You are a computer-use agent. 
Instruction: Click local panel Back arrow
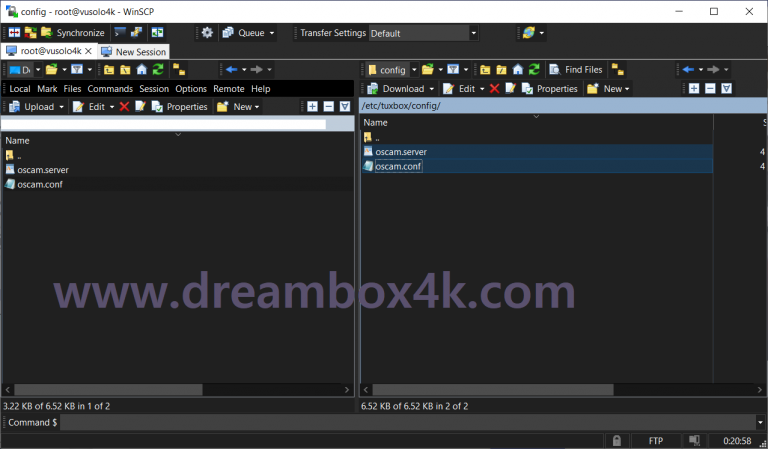pyautogui.click(x=232, y=70)
